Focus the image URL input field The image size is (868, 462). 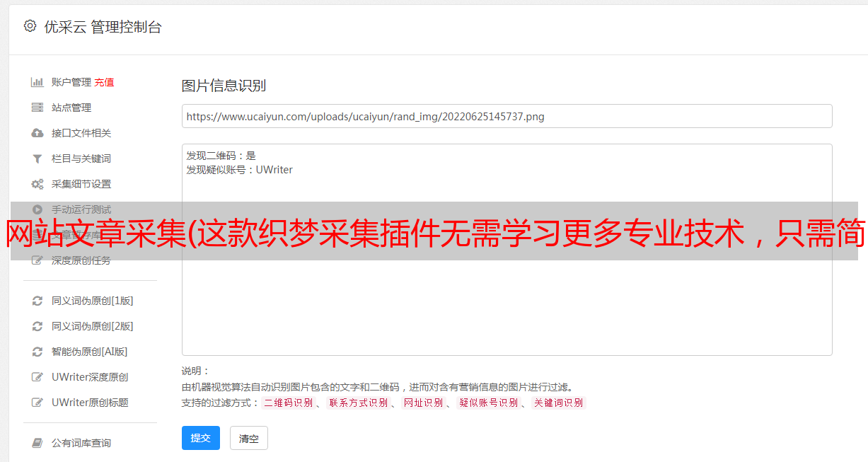pos(507,116)
